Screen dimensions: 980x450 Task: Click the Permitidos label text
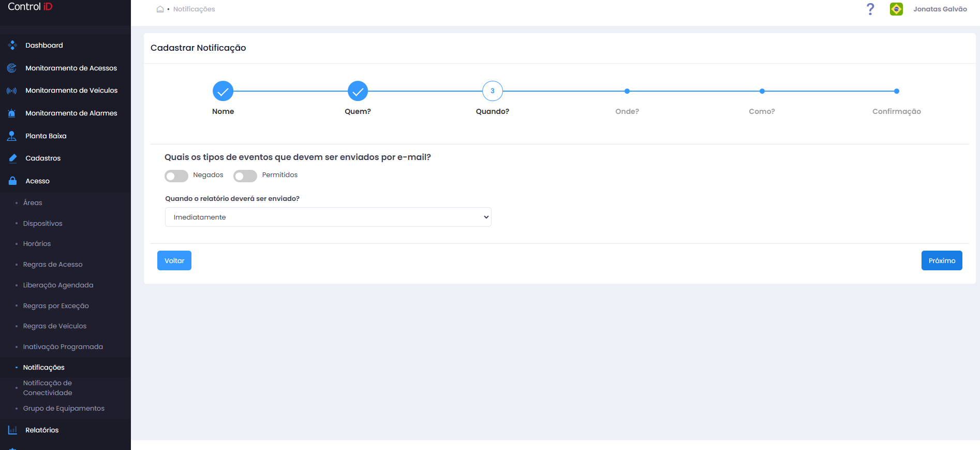tap(280, 175)
